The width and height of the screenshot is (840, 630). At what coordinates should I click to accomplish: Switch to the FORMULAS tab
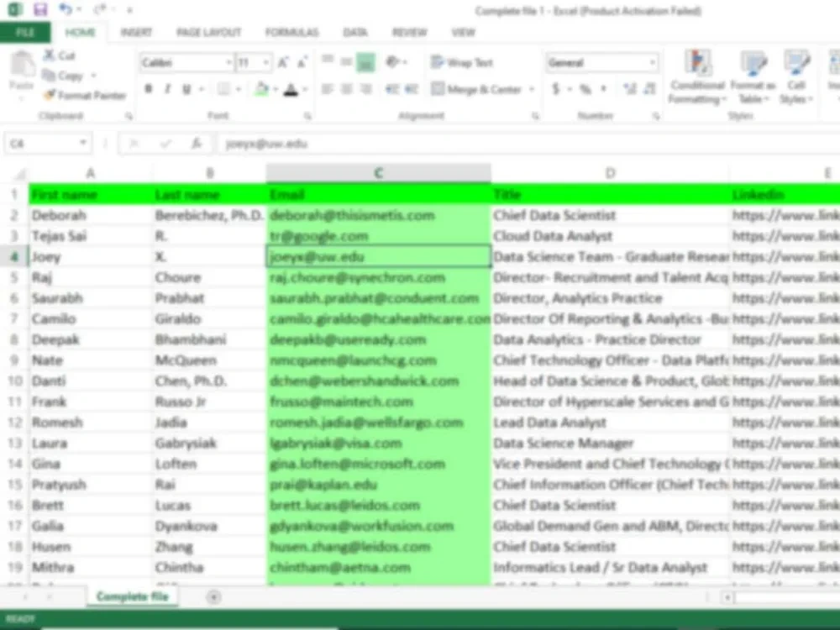coord(292,32)
